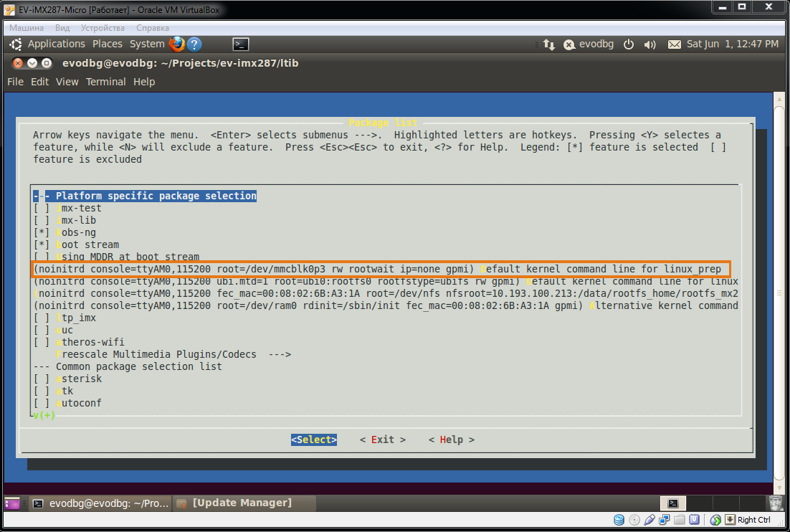This screenshot has height=532, width=790.
Task: Toggle the kobs-ng package checkbox
Action: (42, 232)
